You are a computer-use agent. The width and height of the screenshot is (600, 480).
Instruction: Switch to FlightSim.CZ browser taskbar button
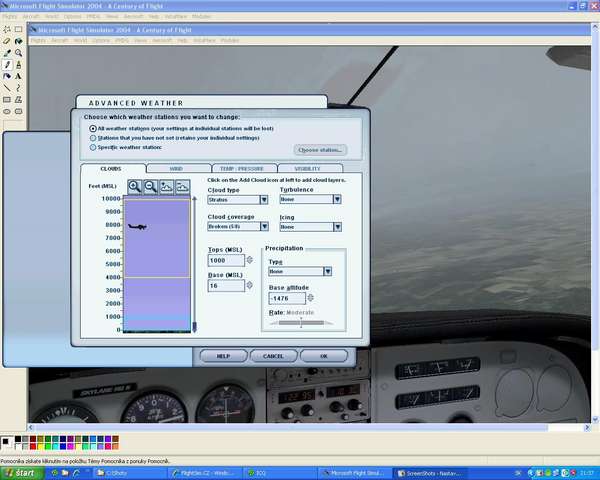pos(205,473)
